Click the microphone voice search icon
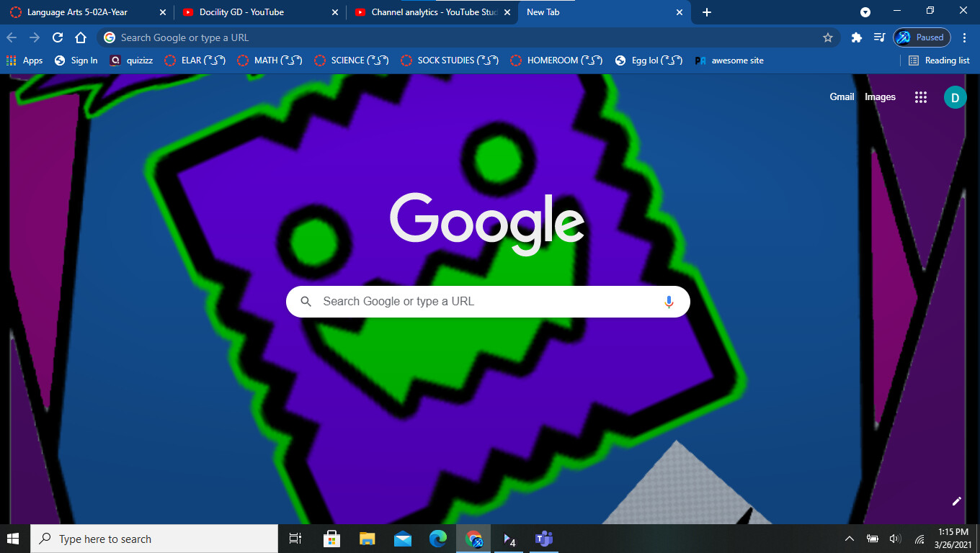Image resolution: width=980 pixels, height=553 pixels. 669,302
